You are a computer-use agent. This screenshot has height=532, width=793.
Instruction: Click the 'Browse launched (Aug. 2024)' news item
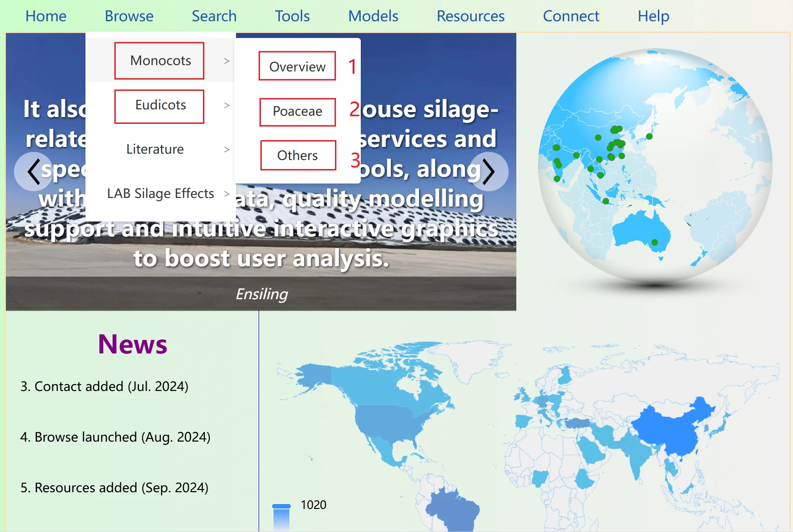click(115, 437)
